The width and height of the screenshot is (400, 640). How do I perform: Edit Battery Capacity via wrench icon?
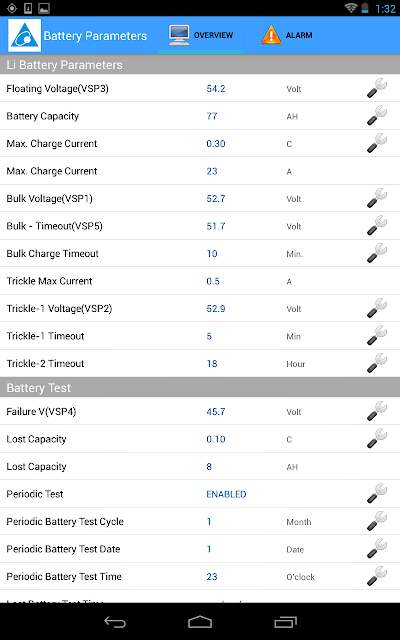[x=377, y=116]
